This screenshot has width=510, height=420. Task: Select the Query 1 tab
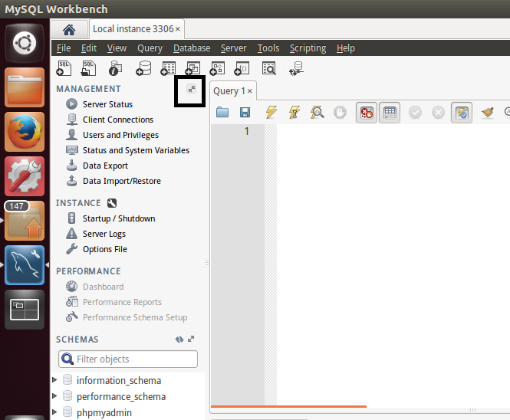coord(229,91)
